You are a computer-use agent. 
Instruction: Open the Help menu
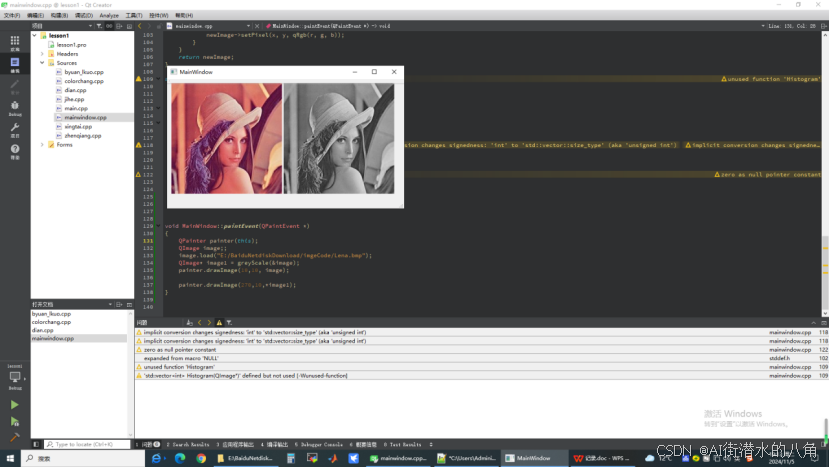[184, 15]
